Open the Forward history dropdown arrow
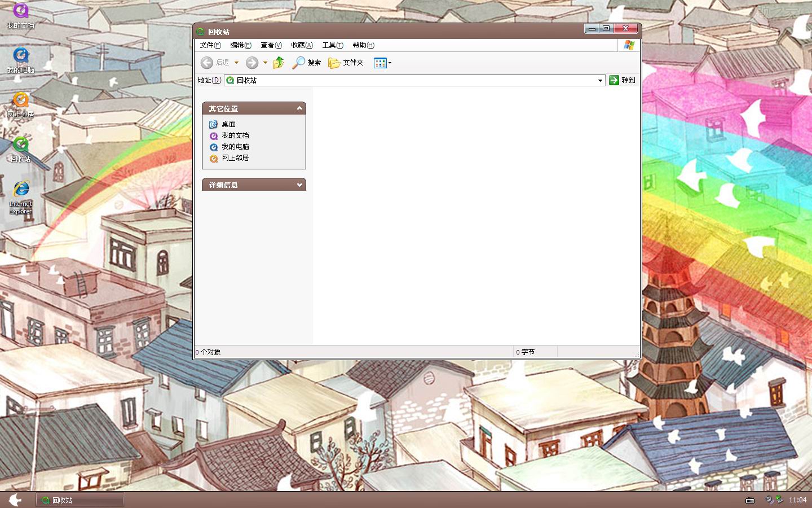This screenshot has height=508, width=812. coord(265,63)
